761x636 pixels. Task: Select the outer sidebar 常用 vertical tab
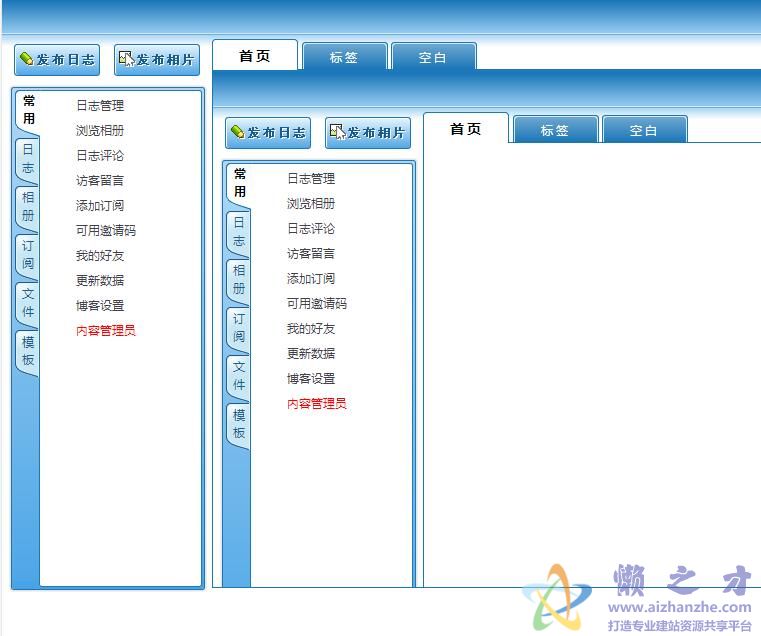click(29, 110)
